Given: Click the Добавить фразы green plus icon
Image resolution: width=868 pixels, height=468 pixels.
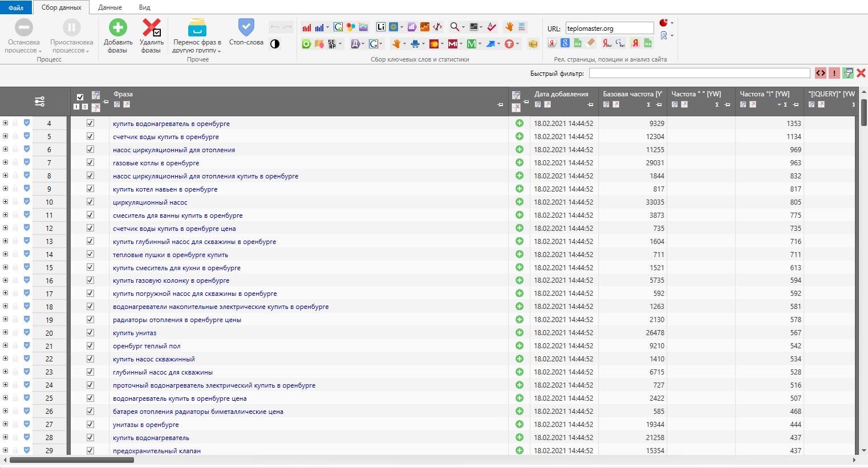Looking at the screenshot, I should tap(118, 27).
